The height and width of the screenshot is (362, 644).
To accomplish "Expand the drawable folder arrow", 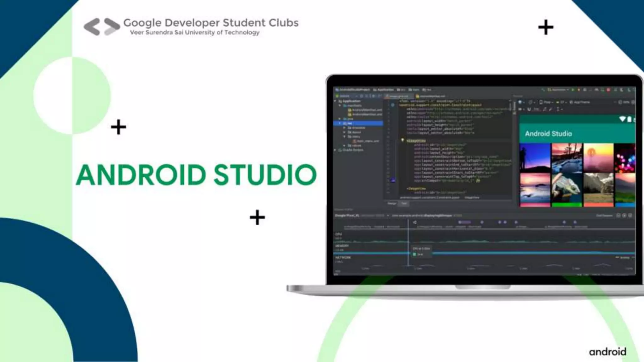I will pyautogui.click(x=344, y=128).
